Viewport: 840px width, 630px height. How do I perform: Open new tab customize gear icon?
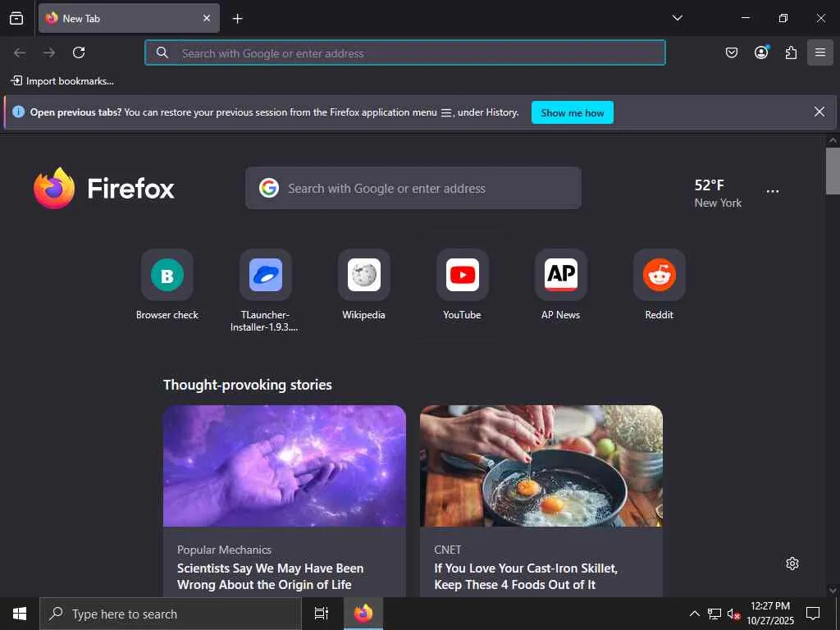click(x=792, y=564)
